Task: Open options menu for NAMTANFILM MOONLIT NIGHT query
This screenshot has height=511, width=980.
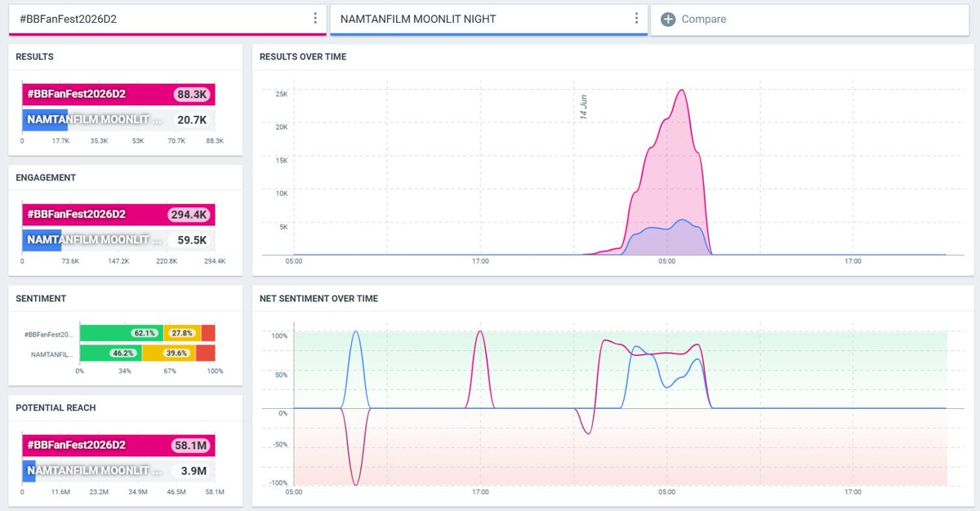Action: pos(636,19)
